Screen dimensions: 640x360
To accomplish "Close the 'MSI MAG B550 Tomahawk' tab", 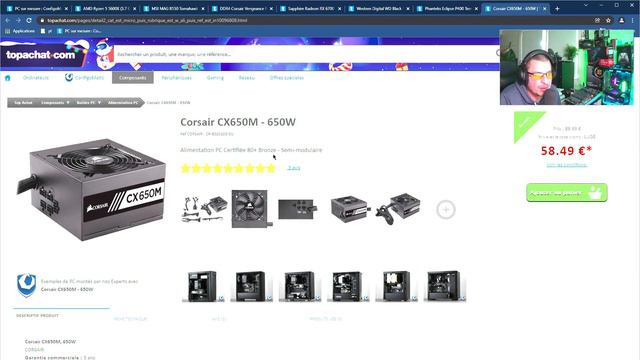I will 203,9.
